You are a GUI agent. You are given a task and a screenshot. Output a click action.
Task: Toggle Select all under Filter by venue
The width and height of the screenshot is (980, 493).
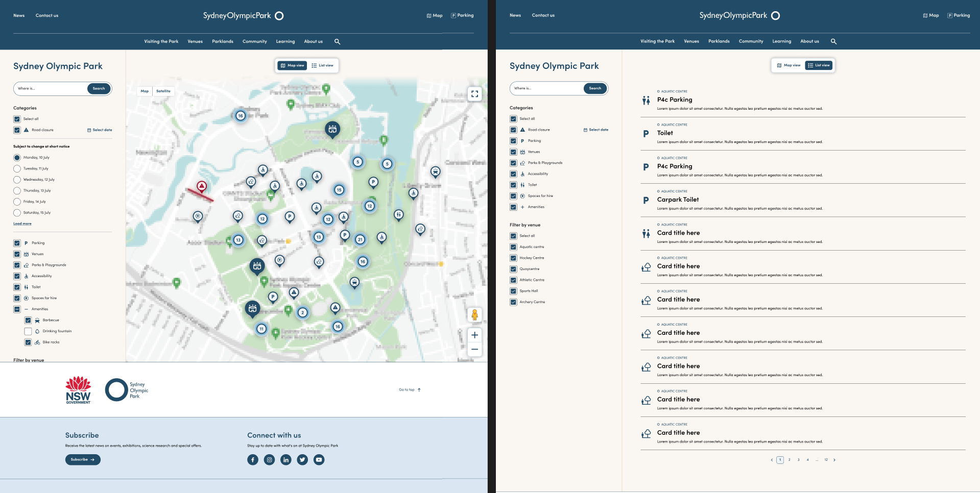(x=513, y=236)
